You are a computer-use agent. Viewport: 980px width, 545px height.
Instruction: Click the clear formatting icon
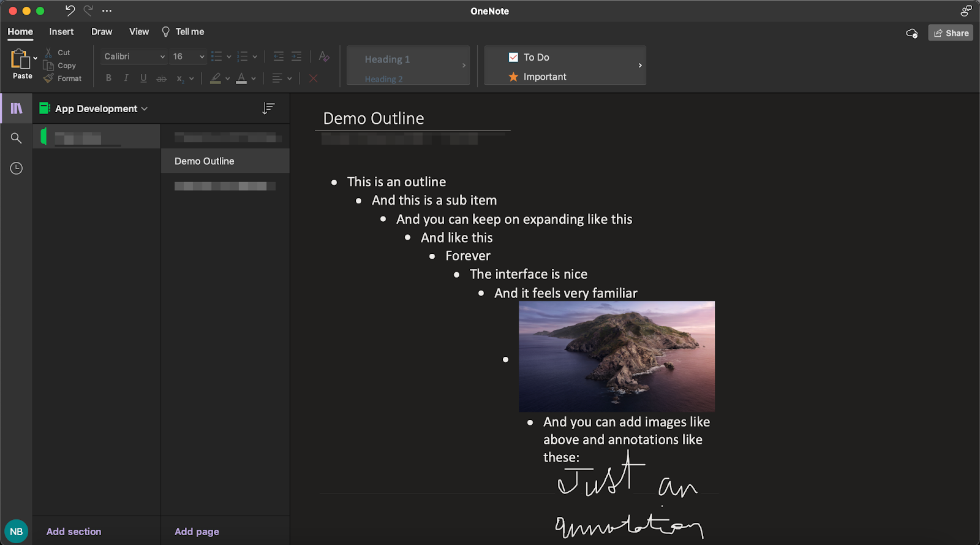(324, 56)
